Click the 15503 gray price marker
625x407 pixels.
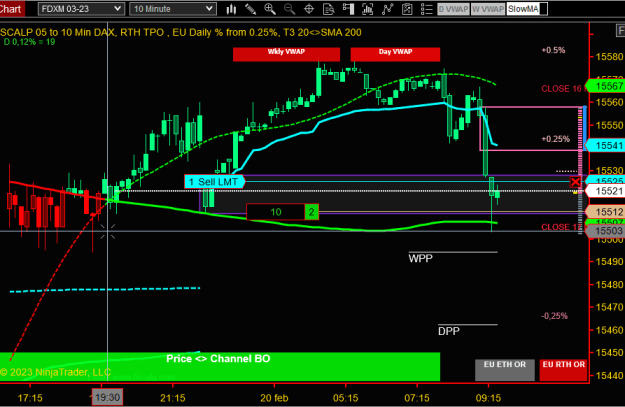pyautogui.click(x=606, y=231)
